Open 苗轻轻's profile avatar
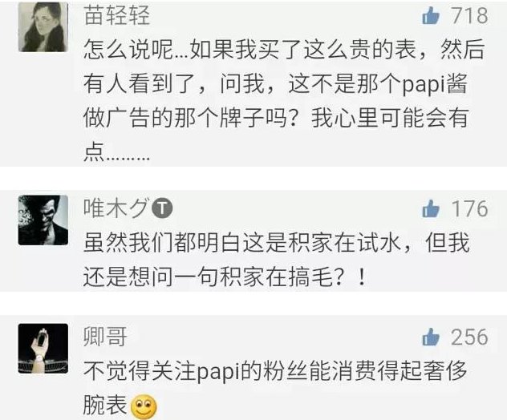Viewport: 507px width, 420px height. 43,26
